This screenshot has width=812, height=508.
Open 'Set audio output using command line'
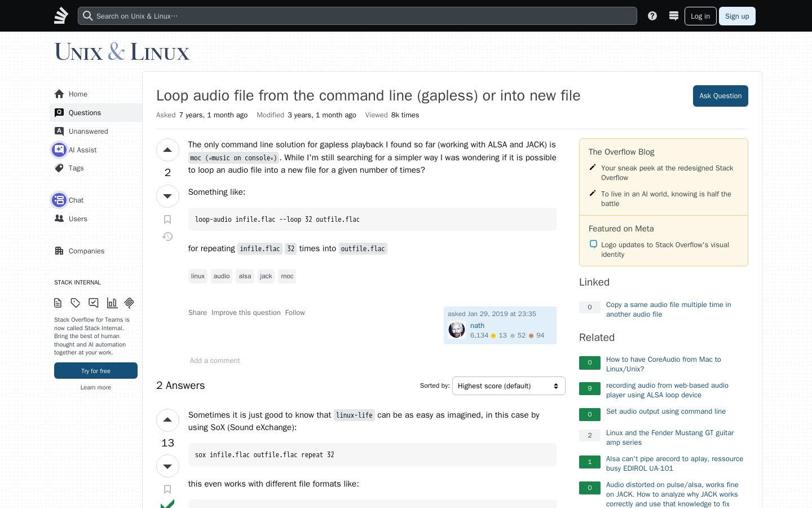[x=666, y=411]
